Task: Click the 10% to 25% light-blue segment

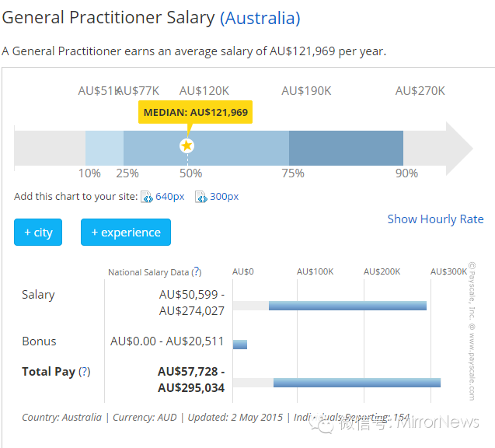Action: pyautogui.click(x=104, y=147)
